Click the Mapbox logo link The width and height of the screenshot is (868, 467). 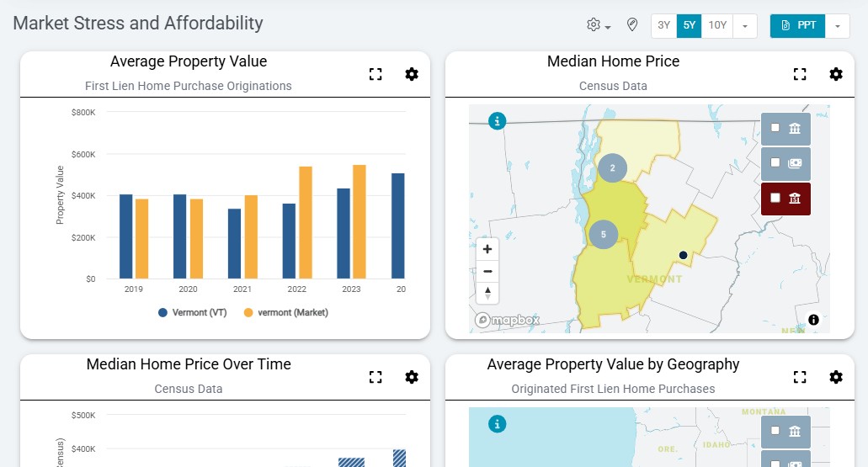(x=508, y=320)
